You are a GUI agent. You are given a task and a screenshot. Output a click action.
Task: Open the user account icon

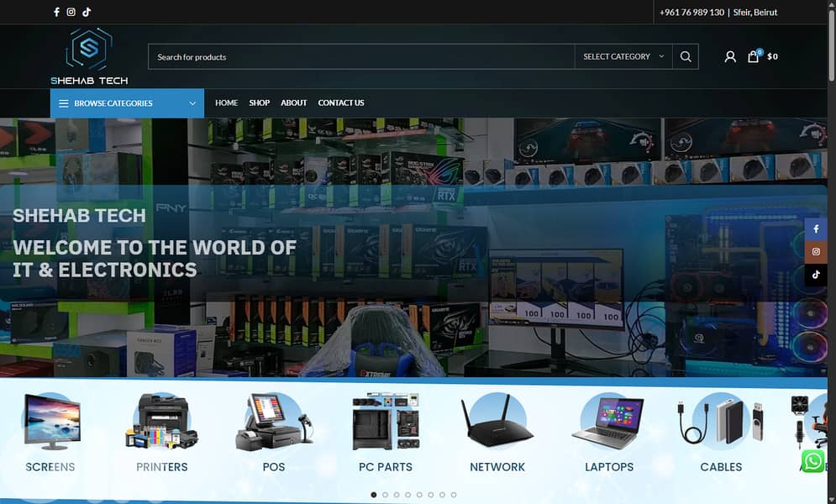(730, 56)
